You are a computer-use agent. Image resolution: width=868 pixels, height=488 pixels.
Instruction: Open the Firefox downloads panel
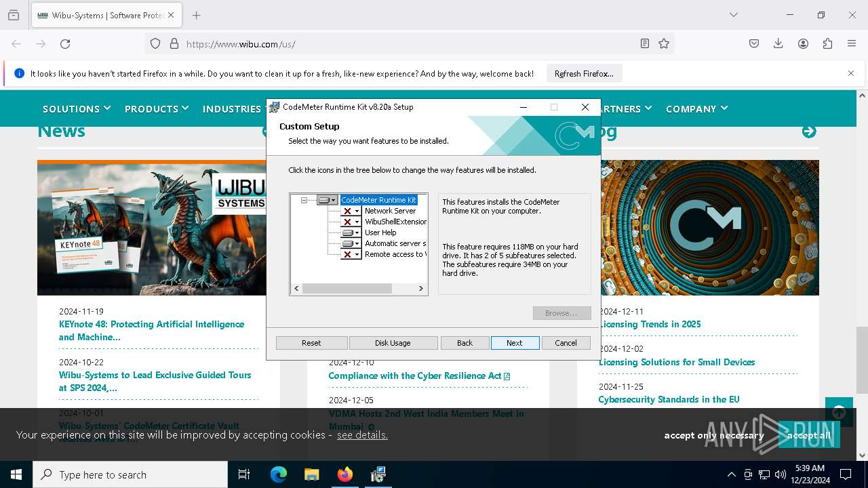point(778,43)
